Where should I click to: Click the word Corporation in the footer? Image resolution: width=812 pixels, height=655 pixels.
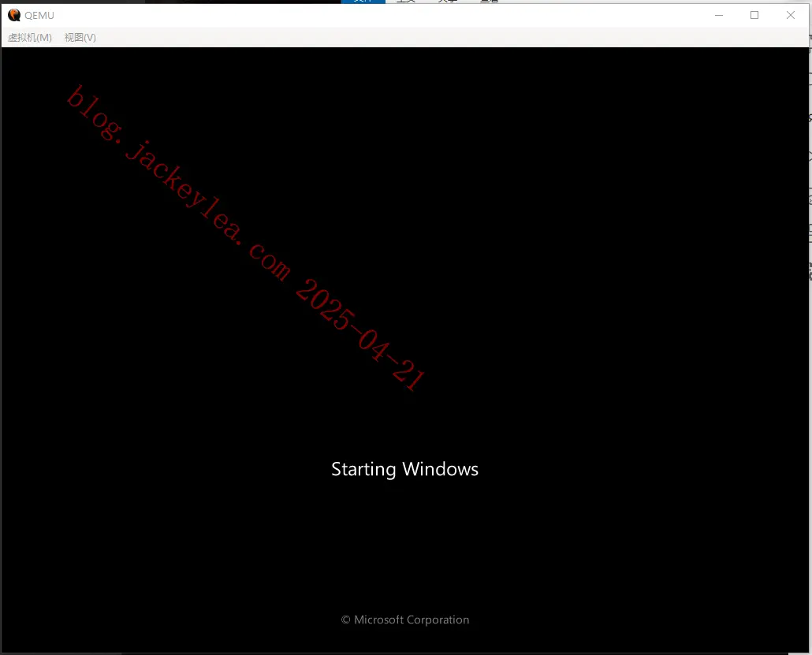(x=438, y=620)
